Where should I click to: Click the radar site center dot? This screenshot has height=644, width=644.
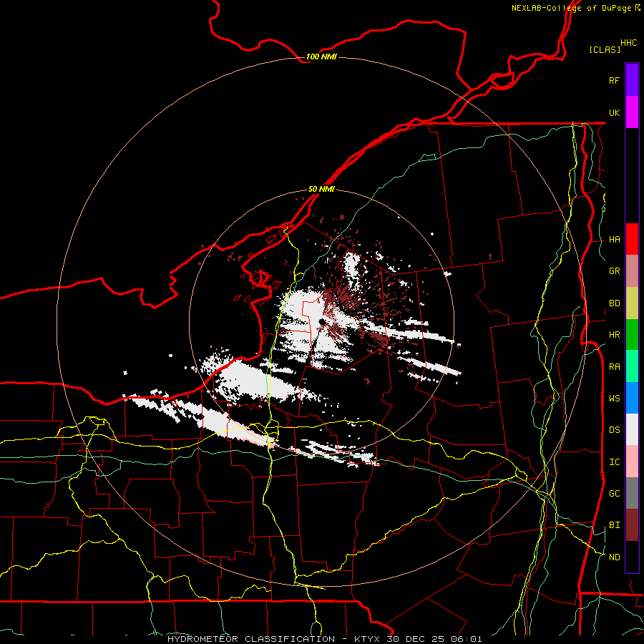(x=321, y=322)
